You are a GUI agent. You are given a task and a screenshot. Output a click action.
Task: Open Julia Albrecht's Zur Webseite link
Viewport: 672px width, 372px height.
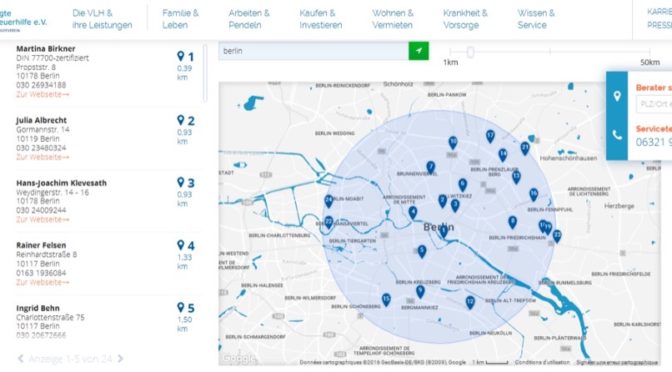point(42,157)
